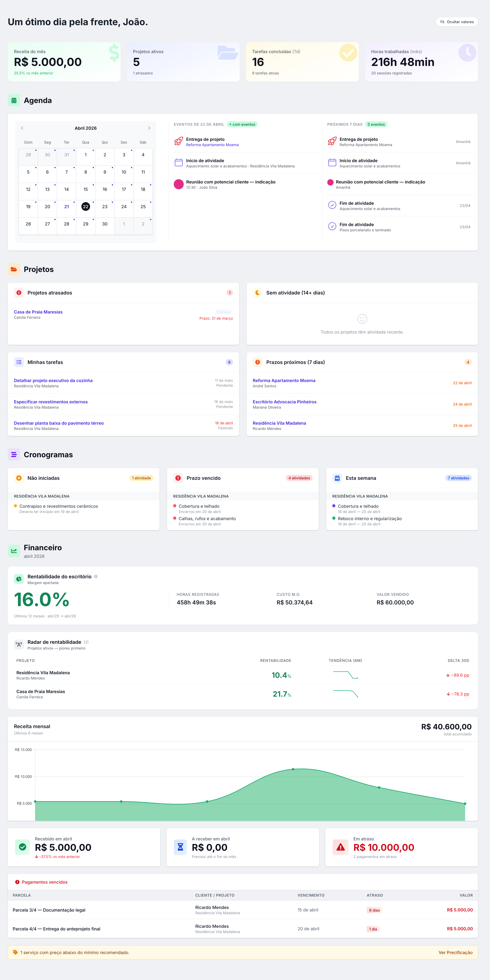
Task: Open the Casa de Praia Maresias project link
Action: 38,312
